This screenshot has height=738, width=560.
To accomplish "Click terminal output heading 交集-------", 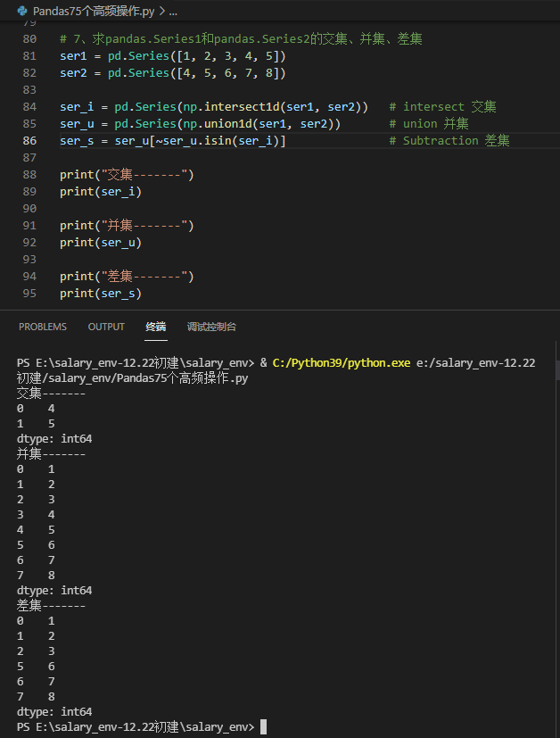I will pyautogui.click(x=51, y=393).
